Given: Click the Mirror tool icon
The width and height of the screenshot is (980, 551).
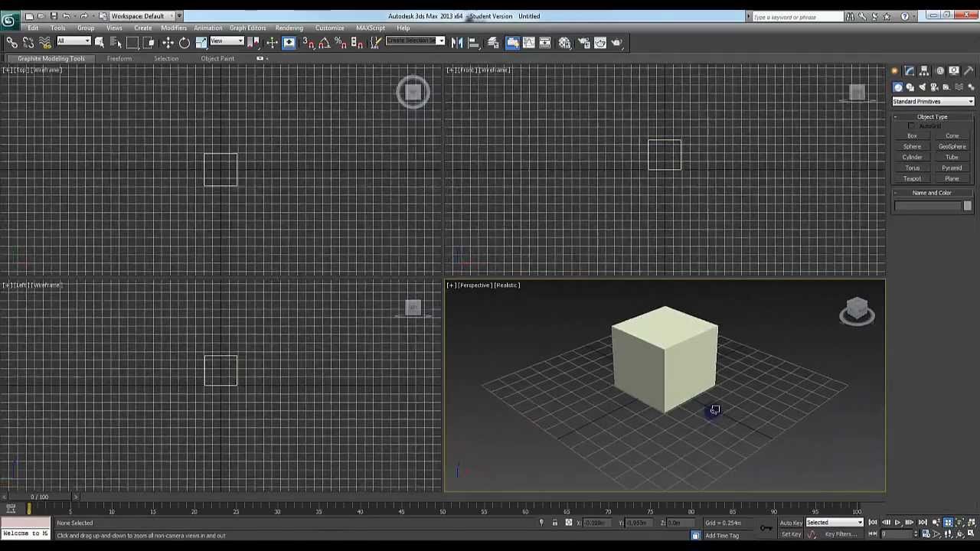Looking at the screenshot, I should [457, 43].
